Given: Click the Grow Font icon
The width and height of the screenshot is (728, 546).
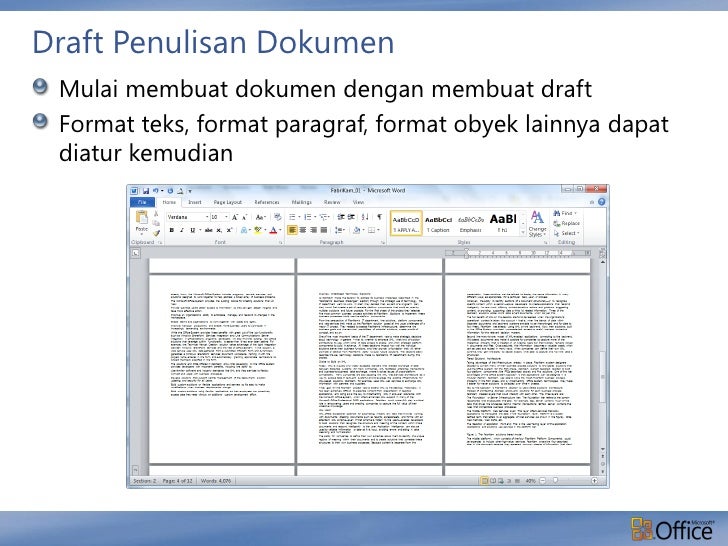Looking at the screenshot, I should point(235,217).
